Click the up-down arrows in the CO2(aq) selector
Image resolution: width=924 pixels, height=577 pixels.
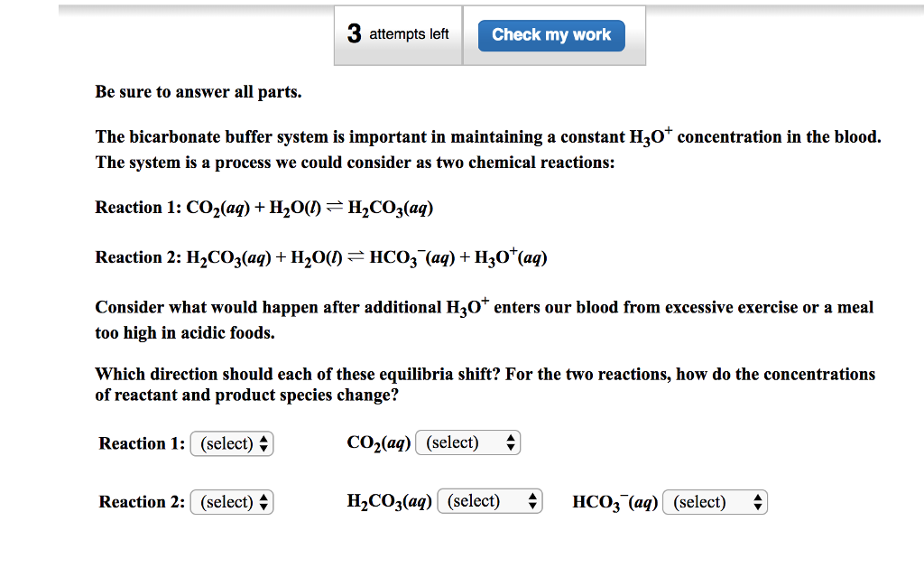[x=512, y=442]
